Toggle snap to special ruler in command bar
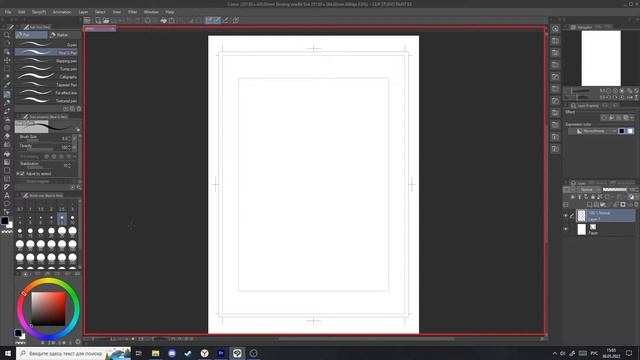Image resolution: width=640 pixels, height=360 pixels. coord(217,20)
